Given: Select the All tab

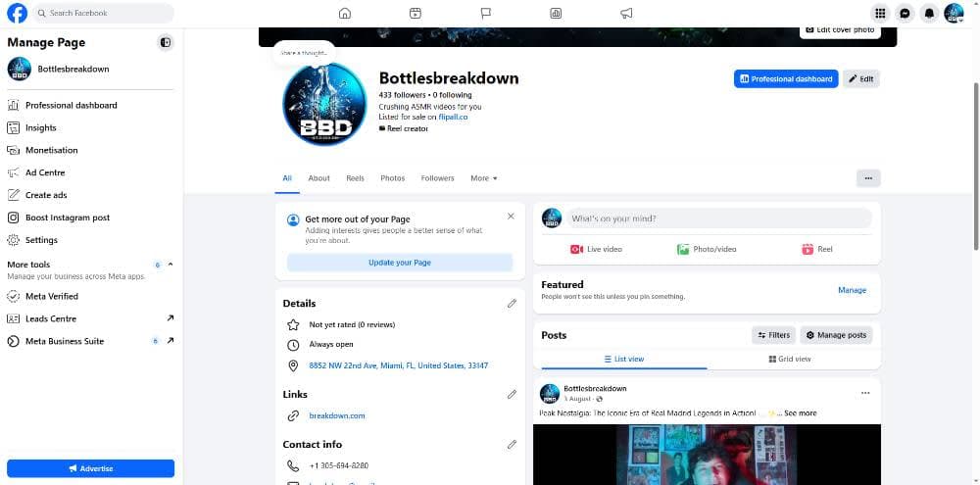Looking at the screenshot, I should (x=287, y=178).
